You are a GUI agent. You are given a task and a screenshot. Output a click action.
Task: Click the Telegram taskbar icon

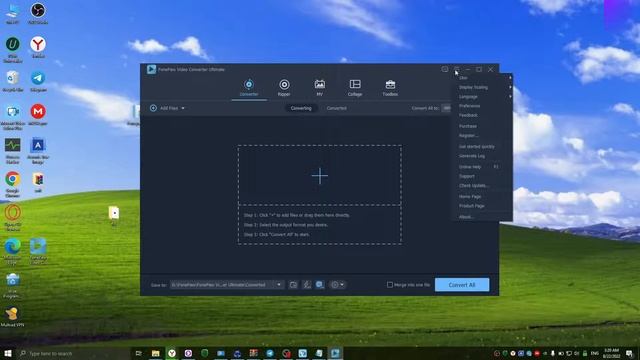pos(270,353)
